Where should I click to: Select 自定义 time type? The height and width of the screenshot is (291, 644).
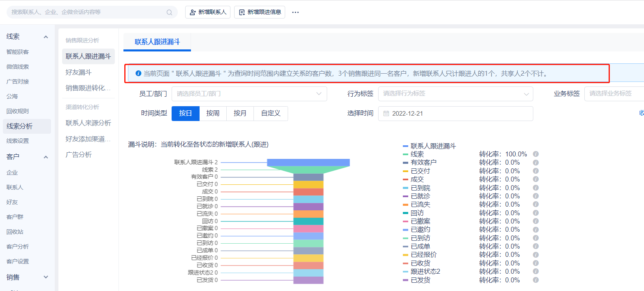click(271, 113)
